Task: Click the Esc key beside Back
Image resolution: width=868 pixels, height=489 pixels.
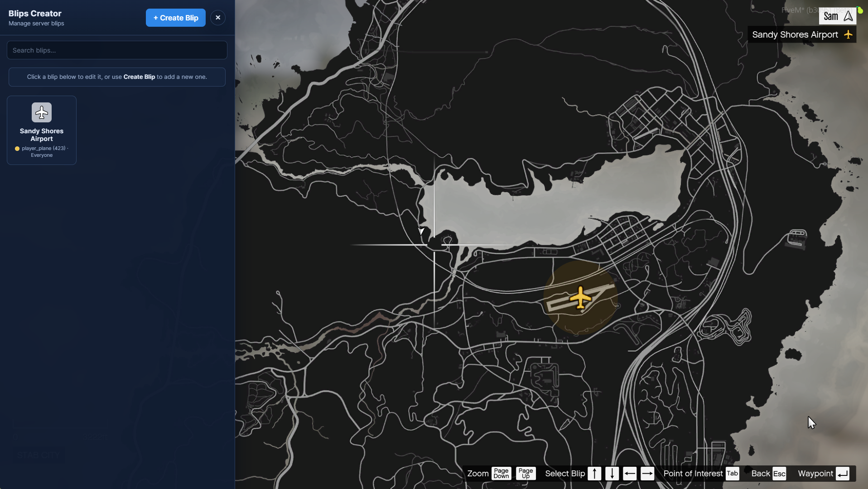Action: point(779,474)
